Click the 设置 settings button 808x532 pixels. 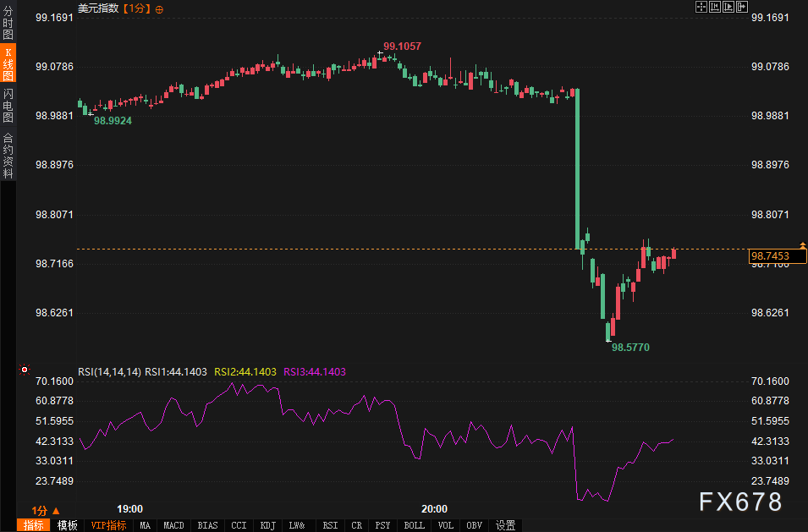click(x=506, y=525)
